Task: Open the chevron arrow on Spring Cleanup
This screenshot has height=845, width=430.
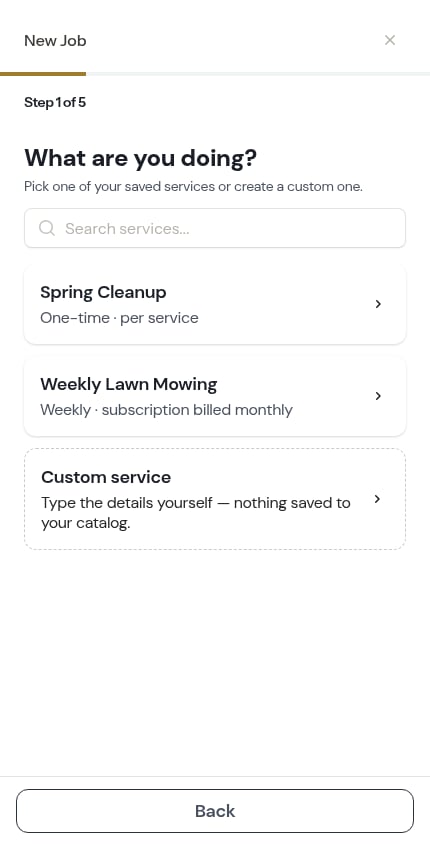Action: 378,304
